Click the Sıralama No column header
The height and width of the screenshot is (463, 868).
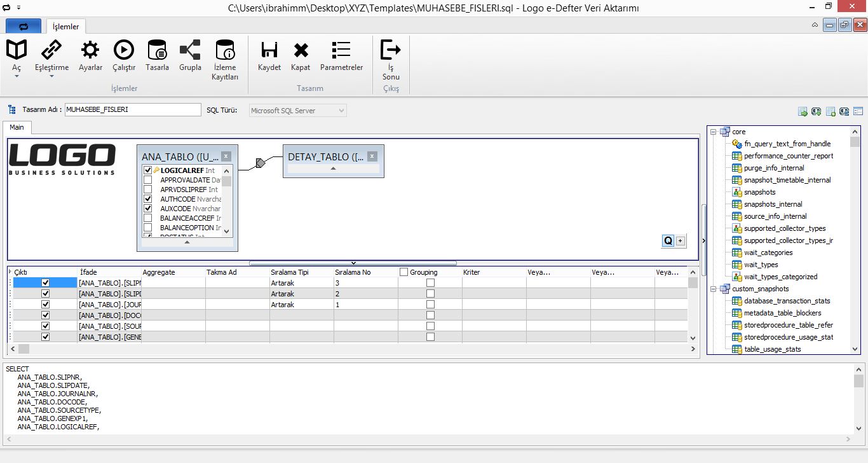click(365, 272)
